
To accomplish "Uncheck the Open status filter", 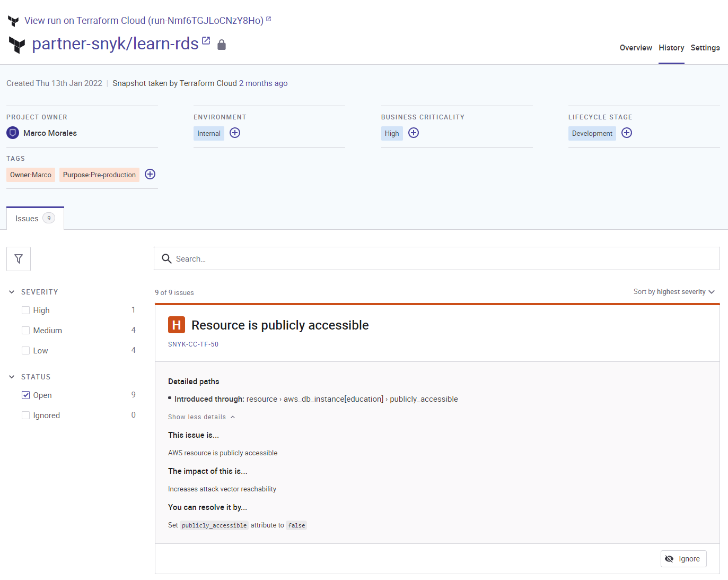I will click(25, 395).
